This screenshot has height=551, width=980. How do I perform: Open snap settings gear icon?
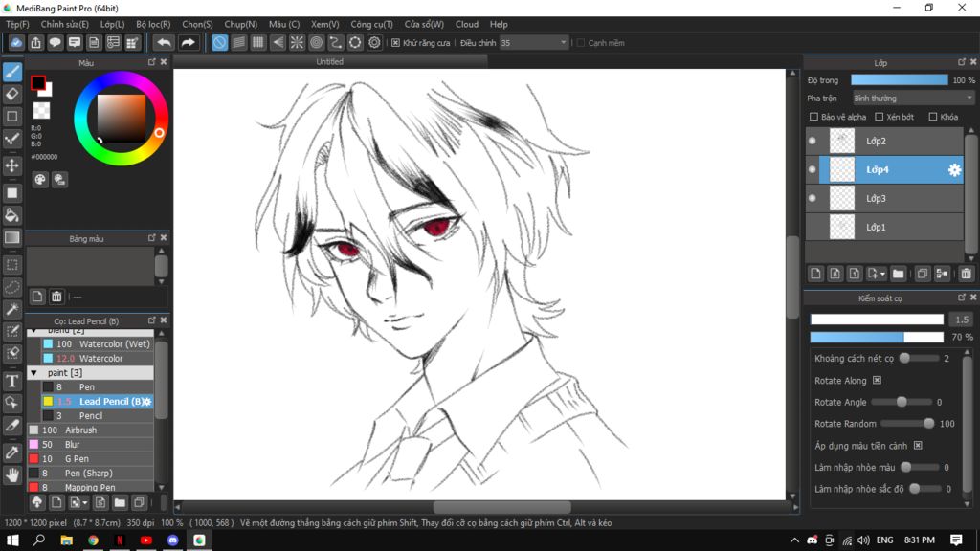374,42
